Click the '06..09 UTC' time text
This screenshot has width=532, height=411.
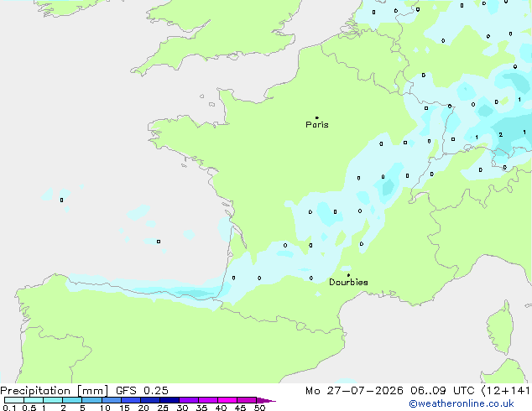(x=442, y=391)
